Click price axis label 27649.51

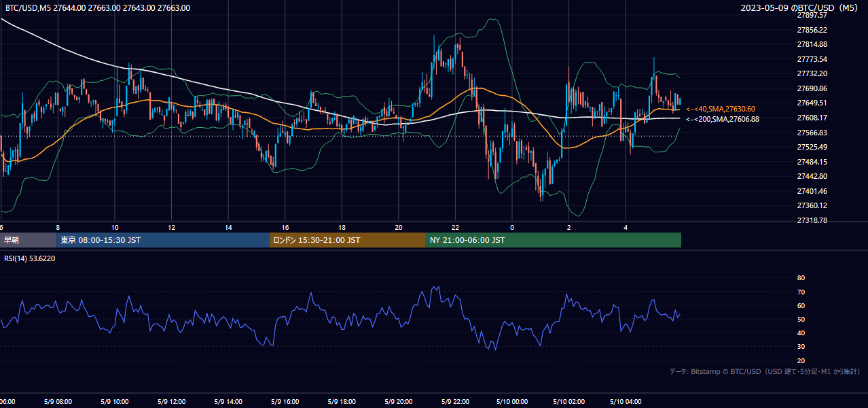click(812, 103)
